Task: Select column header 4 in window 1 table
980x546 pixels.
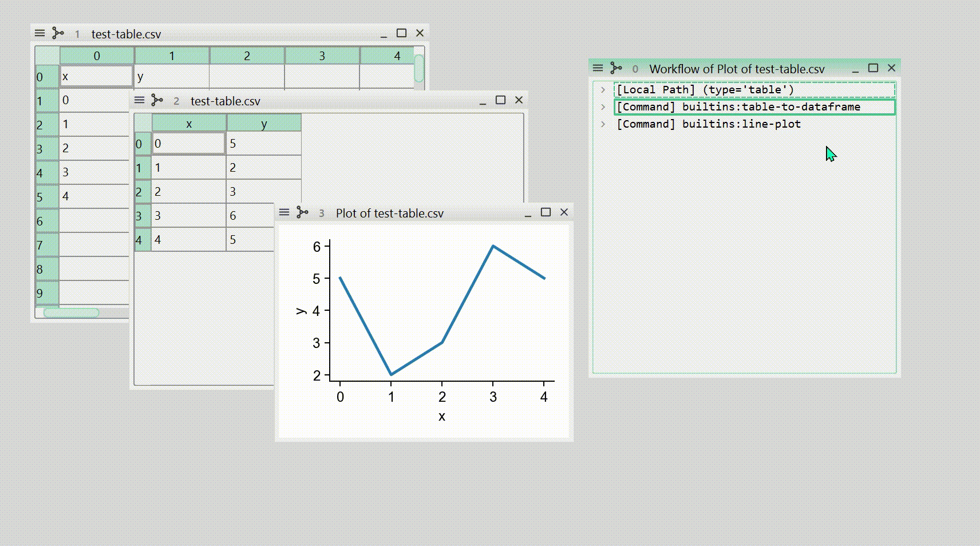Action: pyautogui.click(x=387, y=56)
